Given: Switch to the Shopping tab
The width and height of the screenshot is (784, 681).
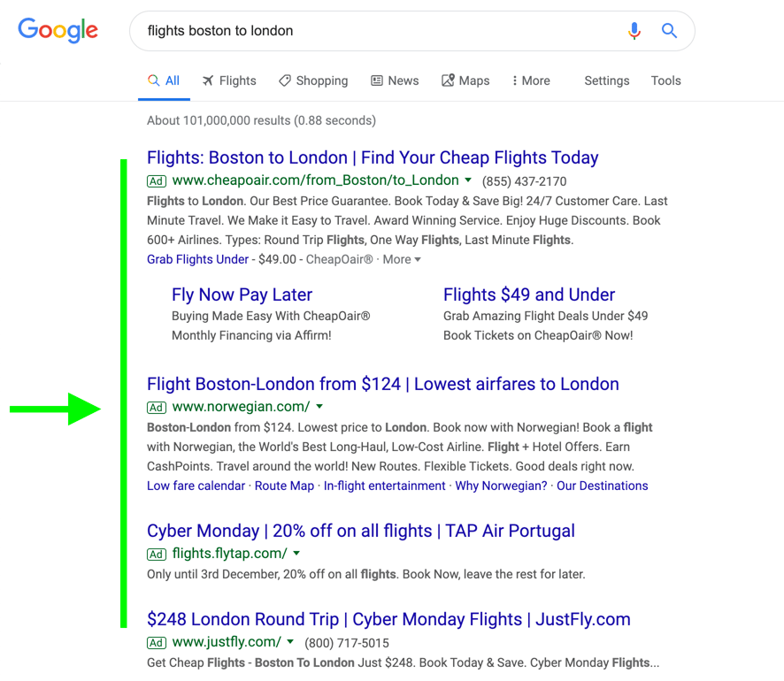Looking at the screenshot, I should (x=313, y=80).
